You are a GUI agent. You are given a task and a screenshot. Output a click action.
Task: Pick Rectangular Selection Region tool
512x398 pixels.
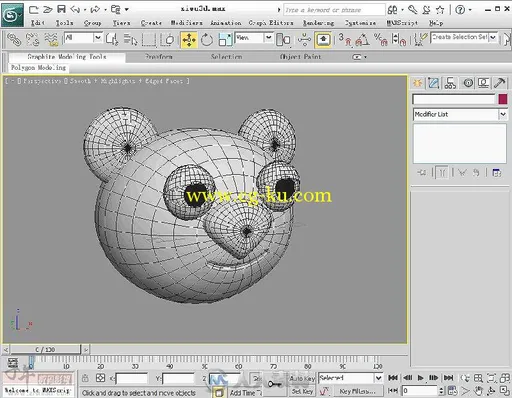(x=149, y=39)
